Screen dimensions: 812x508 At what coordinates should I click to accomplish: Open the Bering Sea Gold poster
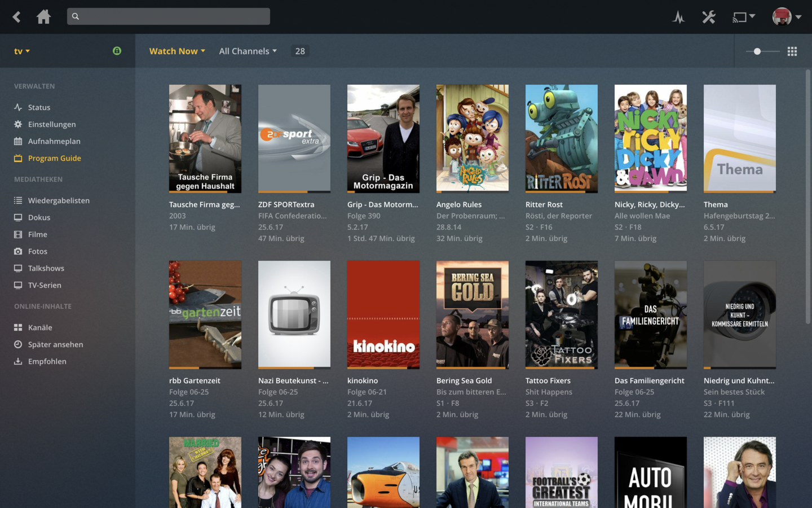(x=472, y=314)
